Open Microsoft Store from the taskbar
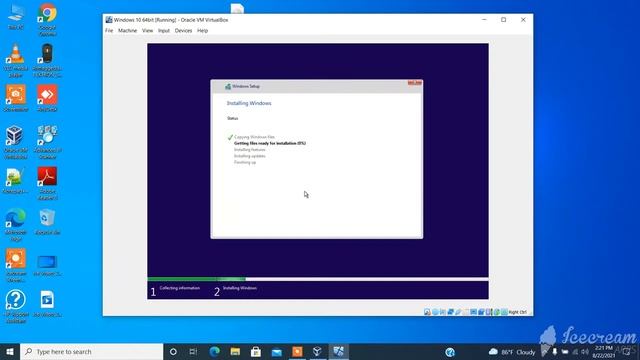Screen dimensions: 640x360 256,351
